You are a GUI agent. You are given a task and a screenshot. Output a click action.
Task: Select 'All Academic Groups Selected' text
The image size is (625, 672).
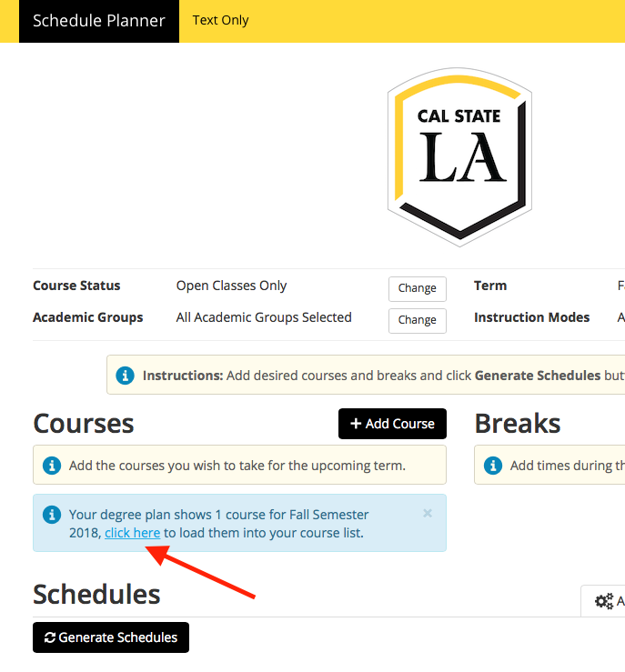coord(264,317)
